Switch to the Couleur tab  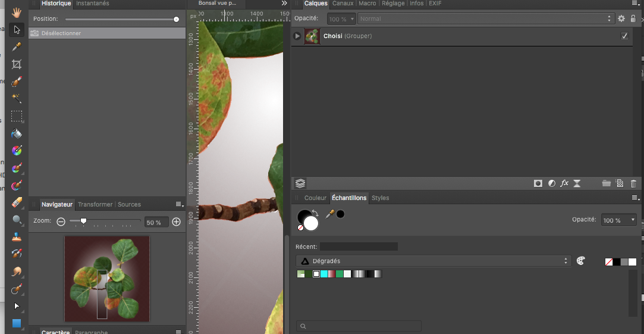coord(315,198)
